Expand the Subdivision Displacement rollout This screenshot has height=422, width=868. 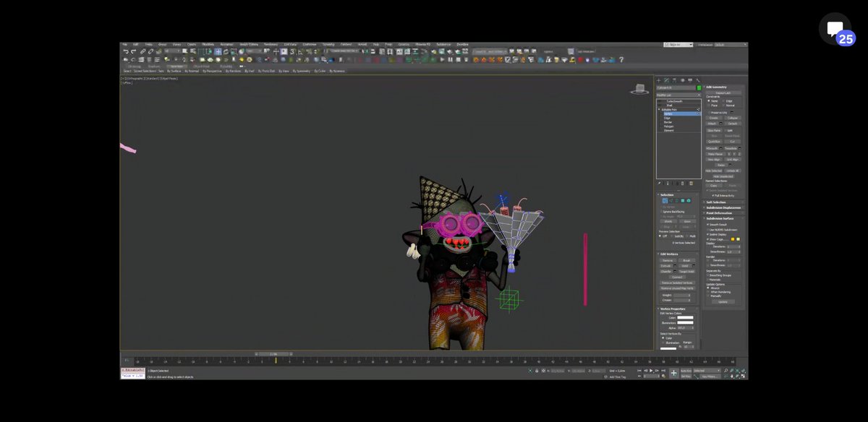click(723, 207)
